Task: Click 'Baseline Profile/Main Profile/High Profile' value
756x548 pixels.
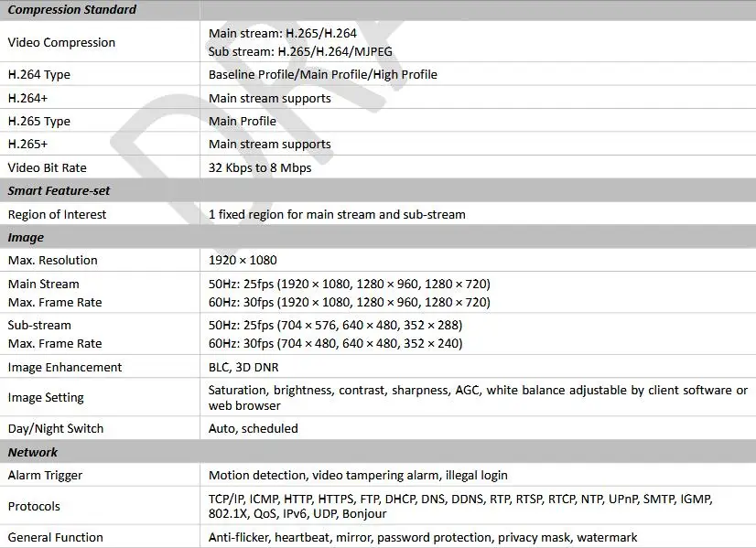Action: [x=323, y=75]
